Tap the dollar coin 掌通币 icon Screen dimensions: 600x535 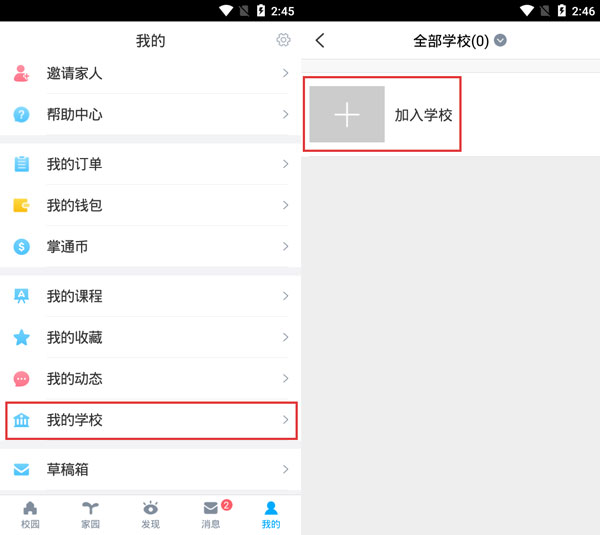point(21,246)
